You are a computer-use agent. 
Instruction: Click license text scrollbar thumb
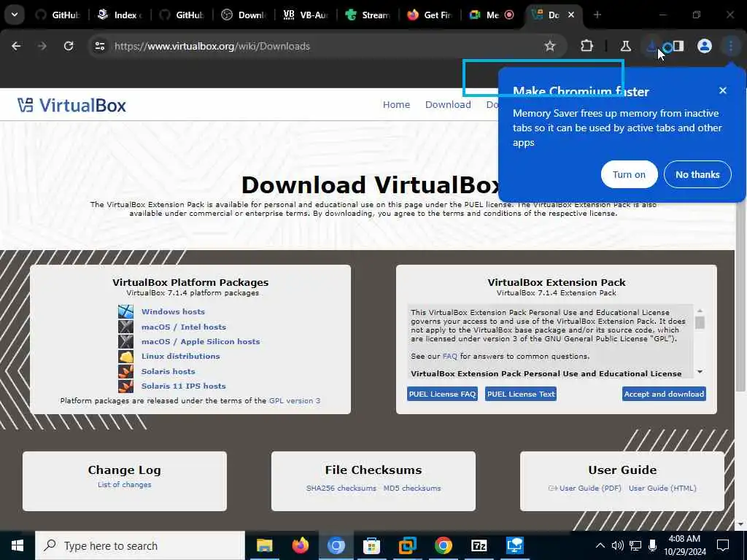[x=700, y=323]
